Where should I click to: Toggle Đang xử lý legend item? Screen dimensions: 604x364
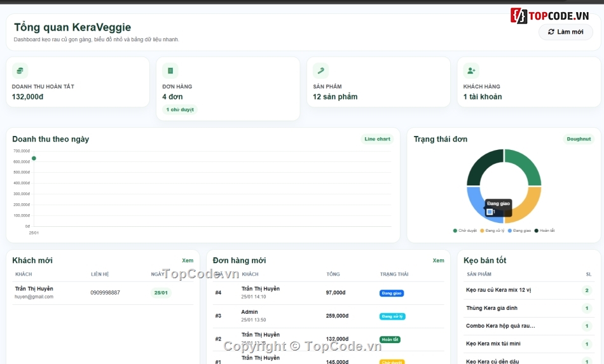pyautogui.click(x=492, y=231)
